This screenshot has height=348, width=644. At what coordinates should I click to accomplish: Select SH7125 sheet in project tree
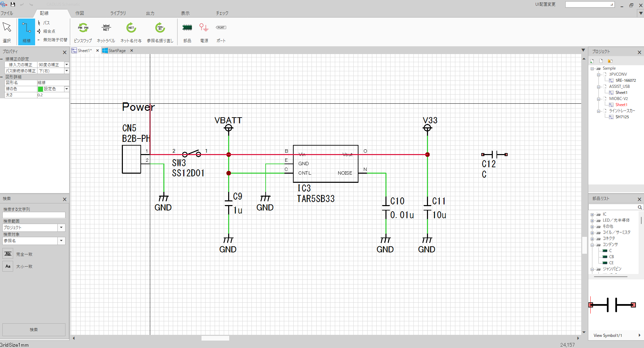(622, 117)
